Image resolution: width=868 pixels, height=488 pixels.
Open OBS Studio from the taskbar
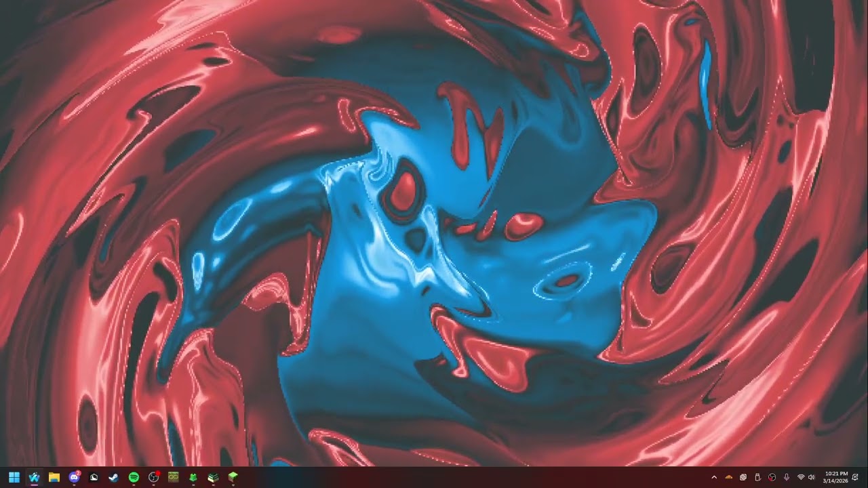tap(153, 477)
